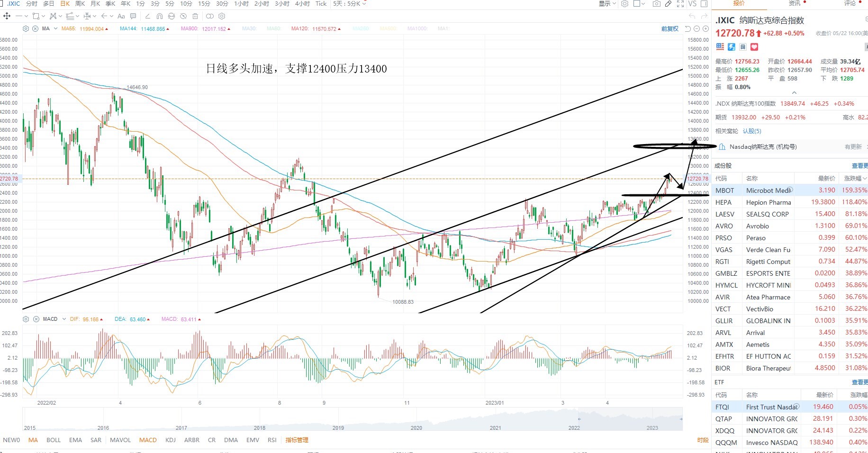The image size is (868, 453).
Task: Zoom in chart with plus icon
Action: [x=705, y=28]
